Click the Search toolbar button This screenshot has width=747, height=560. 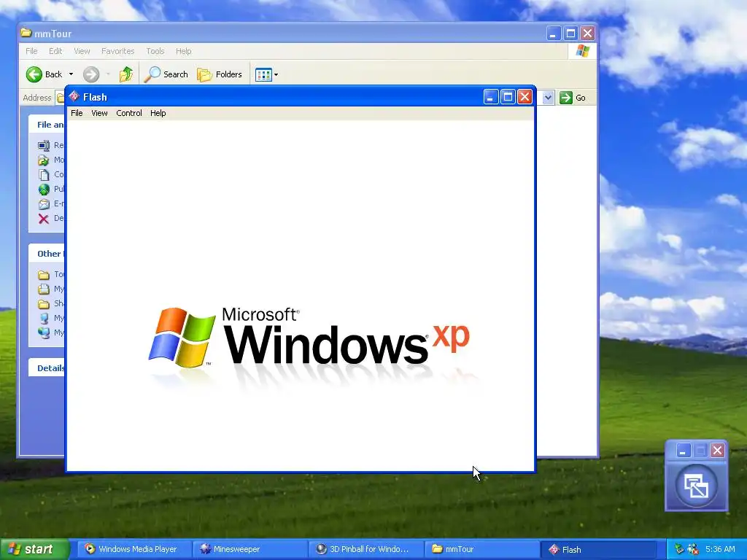coord(166,74)
